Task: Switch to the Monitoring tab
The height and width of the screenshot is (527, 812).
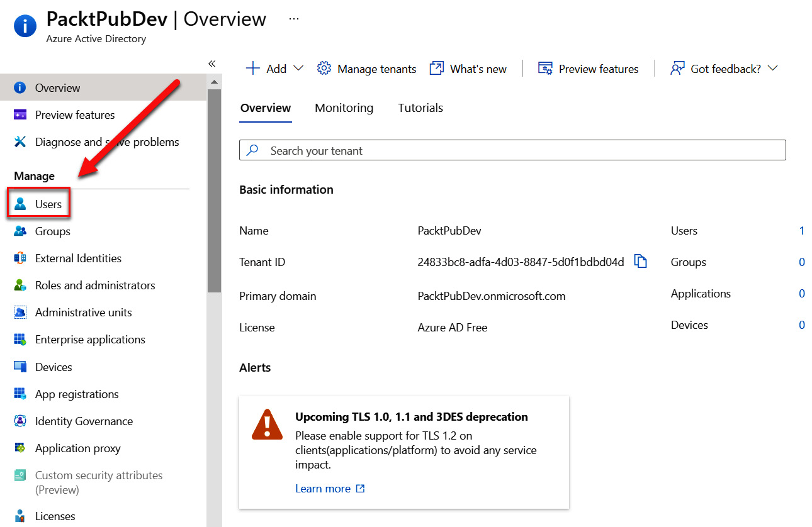Action: point(344,108)
